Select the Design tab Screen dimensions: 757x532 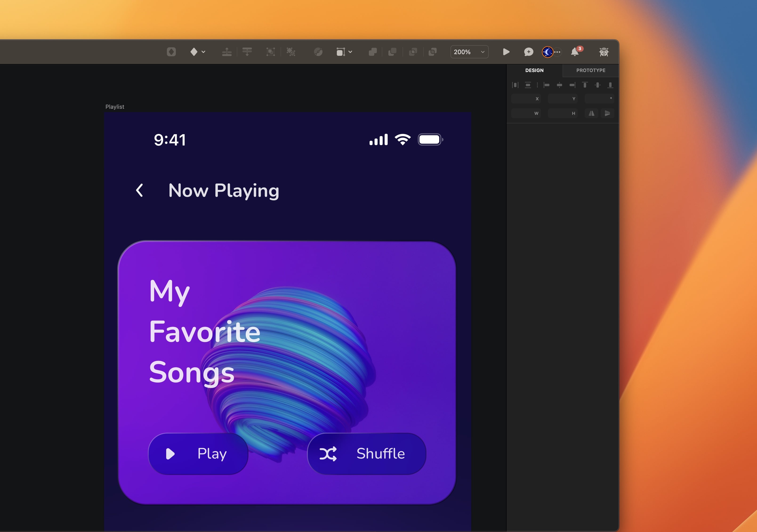535,70
